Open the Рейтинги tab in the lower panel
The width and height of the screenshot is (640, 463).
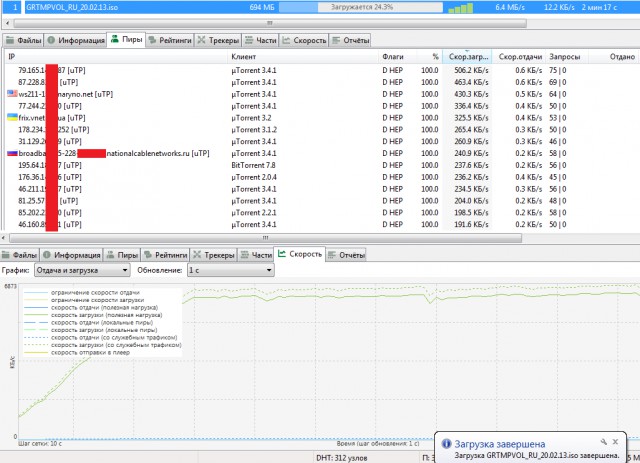point(165,255)
